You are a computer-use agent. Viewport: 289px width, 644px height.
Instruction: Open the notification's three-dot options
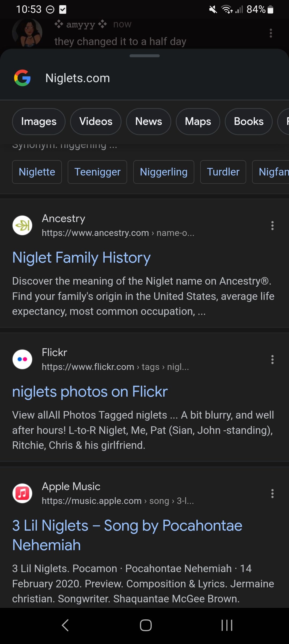point(271,33)
